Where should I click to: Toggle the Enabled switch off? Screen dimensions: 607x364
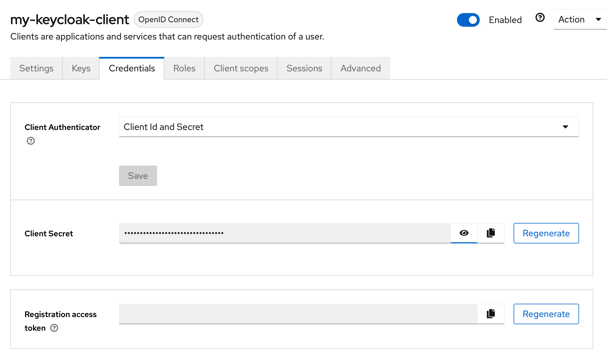tap(468, 19)
